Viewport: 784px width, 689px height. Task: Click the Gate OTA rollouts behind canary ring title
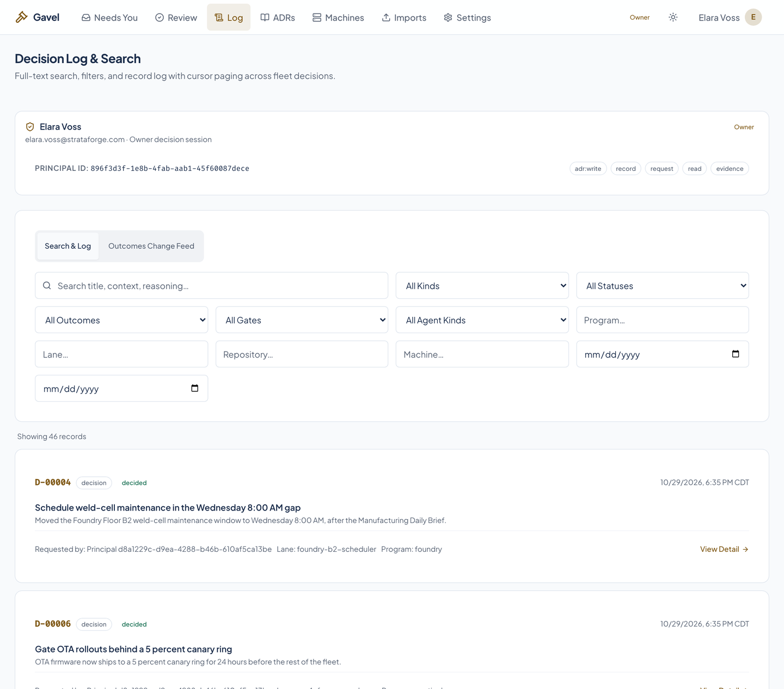tap(133, 649)
